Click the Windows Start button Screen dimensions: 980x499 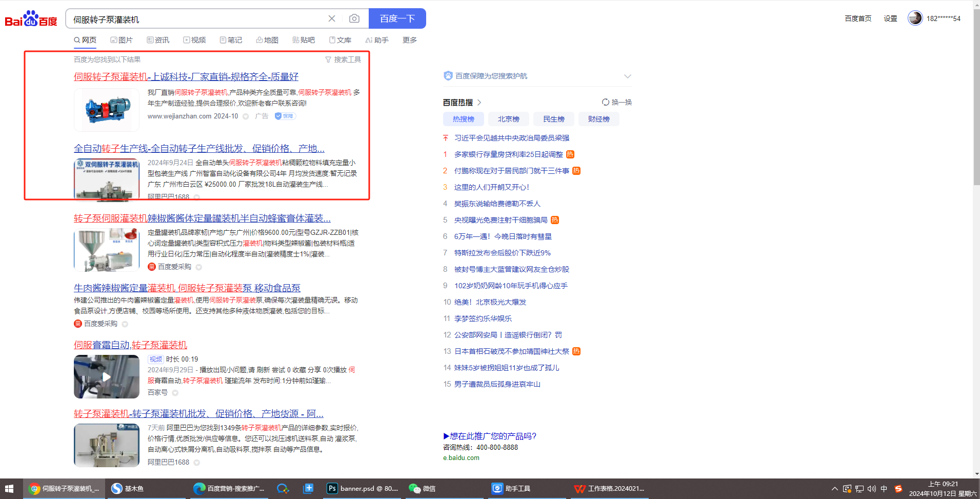pos(9,488)
